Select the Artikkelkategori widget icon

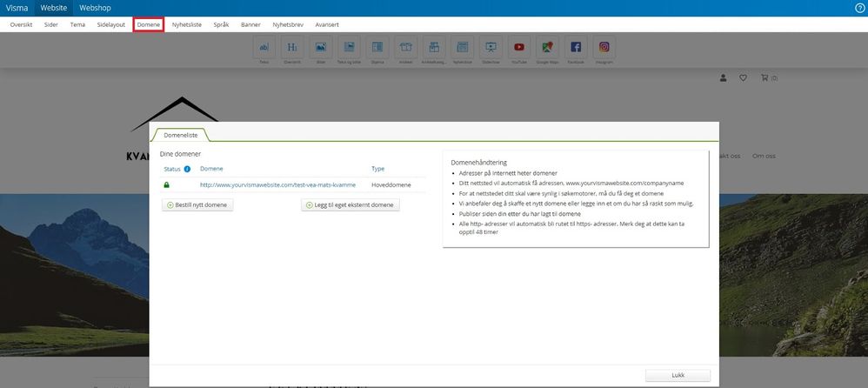point(434,47)
